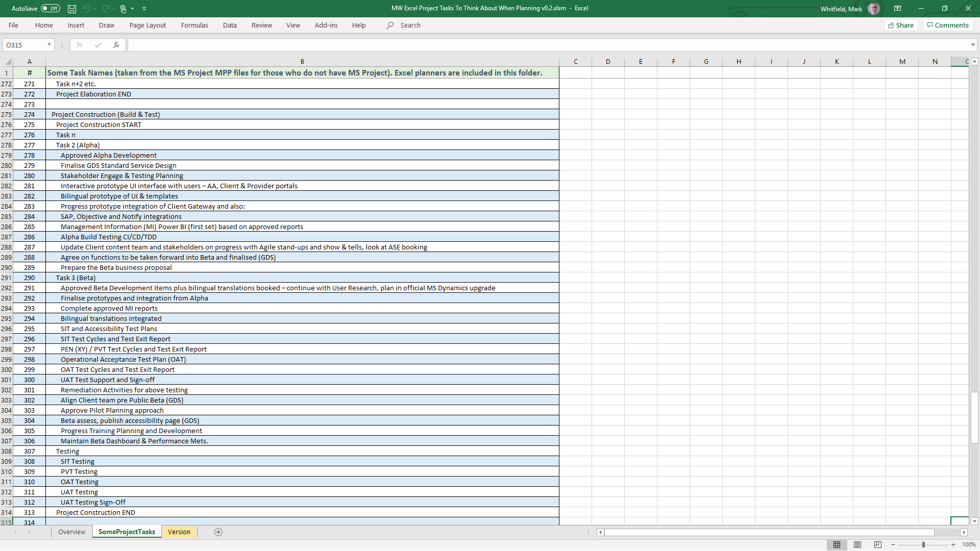Switch to the Overview sheet tab
This screenshot has width=980, height=551.
pos(71,532)
